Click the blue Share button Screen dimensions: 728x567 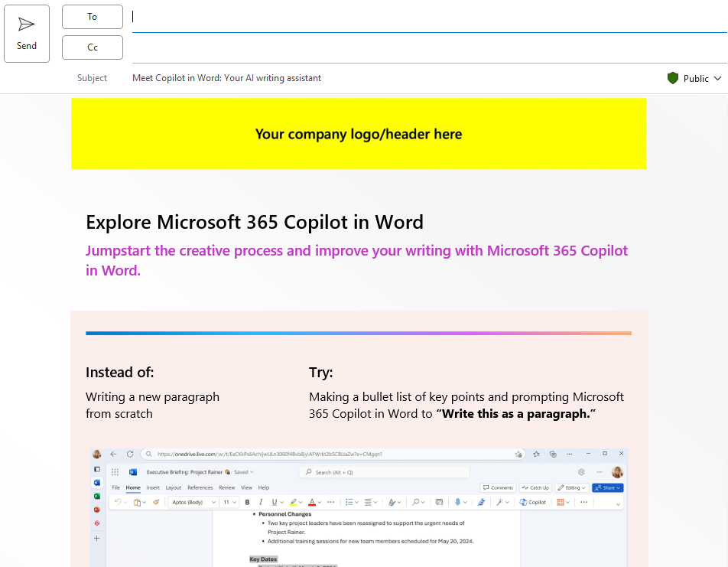[x=607, y=487]
